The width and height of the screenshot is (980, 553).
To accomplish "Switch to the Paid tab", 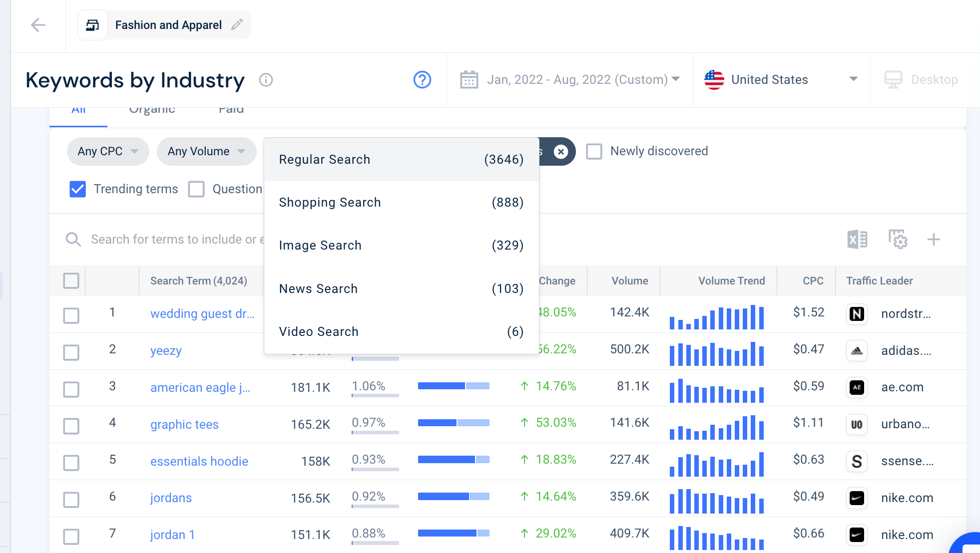I will pyautogui.click(x=231, y=110).
